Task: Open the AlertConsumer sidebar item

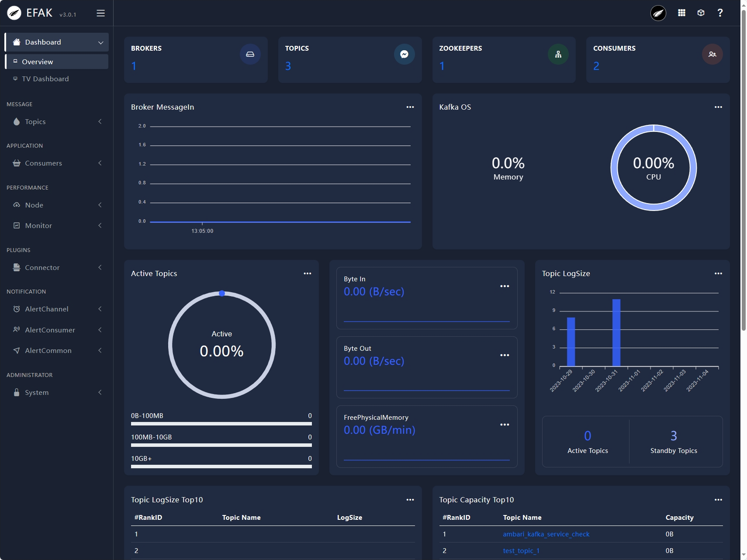Action: coord(57,330)
